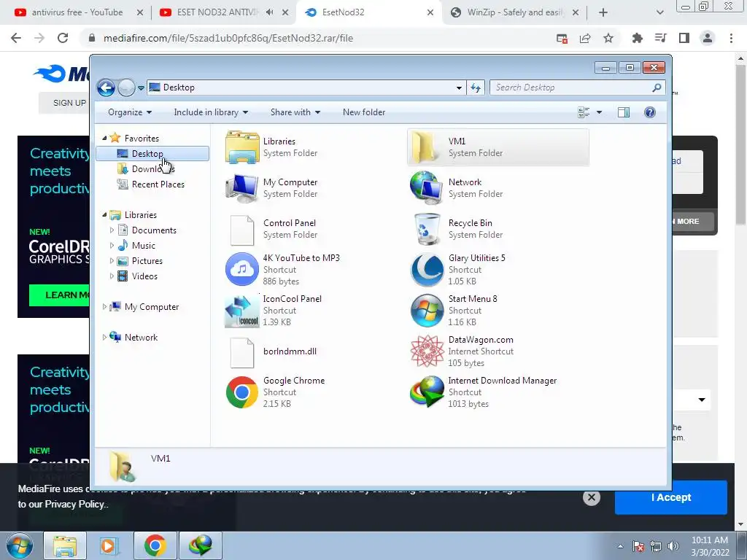Open Chrome three-dot menu
747x560 pixels.
tap(731, 38)
